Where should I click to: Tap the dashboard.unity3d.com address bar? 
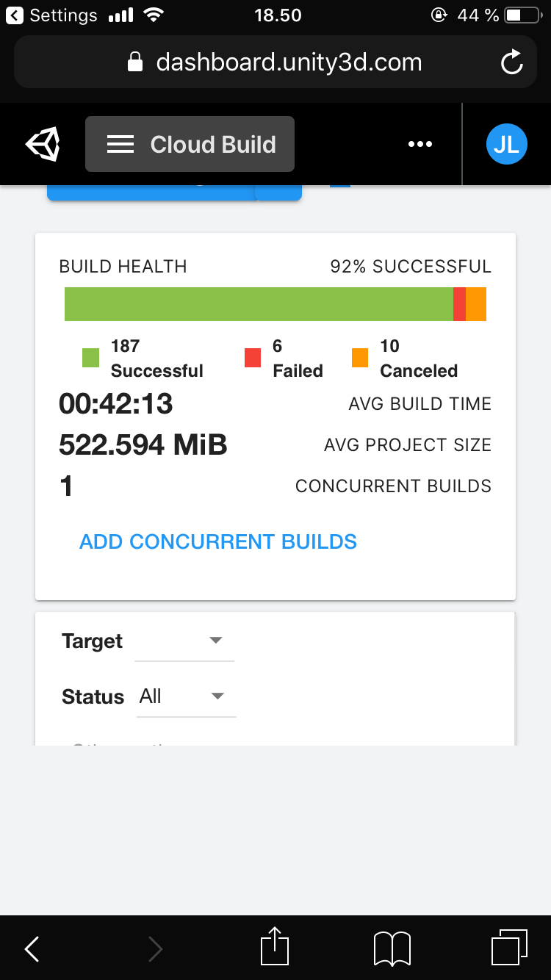[x=275, y=62]
